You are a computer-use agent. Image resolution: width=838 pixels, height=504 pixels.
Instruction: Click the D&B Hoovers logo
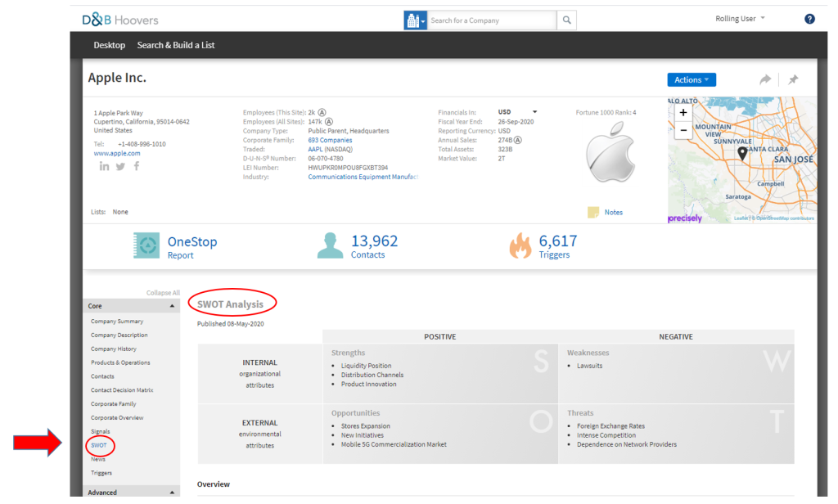120,20
